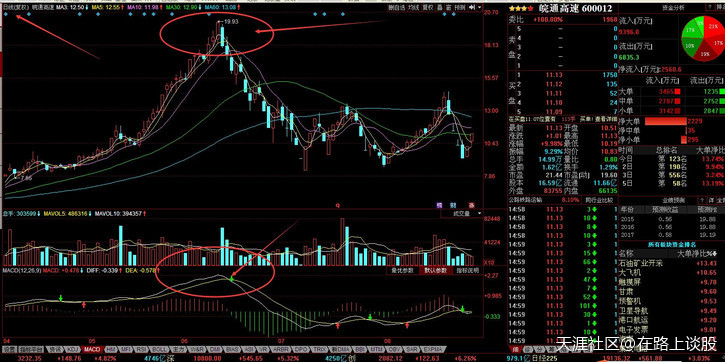
Task: Click the 查看详情 link
Action: coord(606,119)
